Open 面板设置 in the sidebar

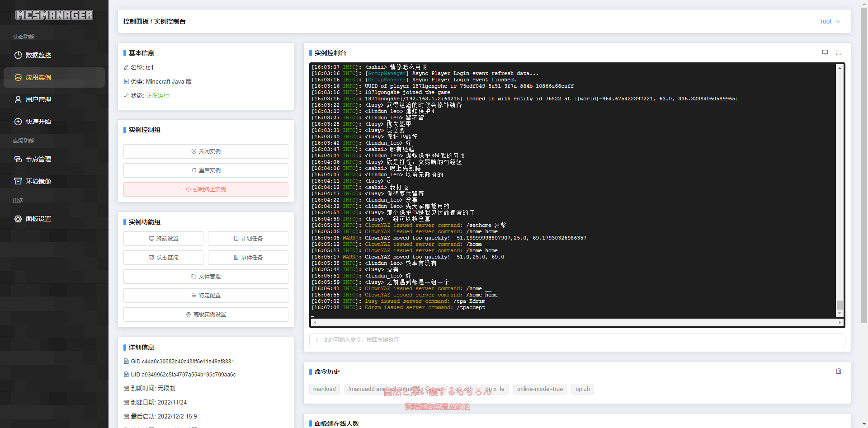(x=38, y=219)
